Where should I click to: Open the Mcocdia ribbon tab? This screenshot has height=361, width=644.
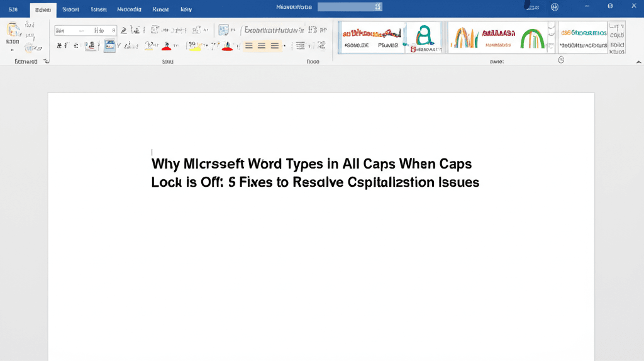coord(129,9)
